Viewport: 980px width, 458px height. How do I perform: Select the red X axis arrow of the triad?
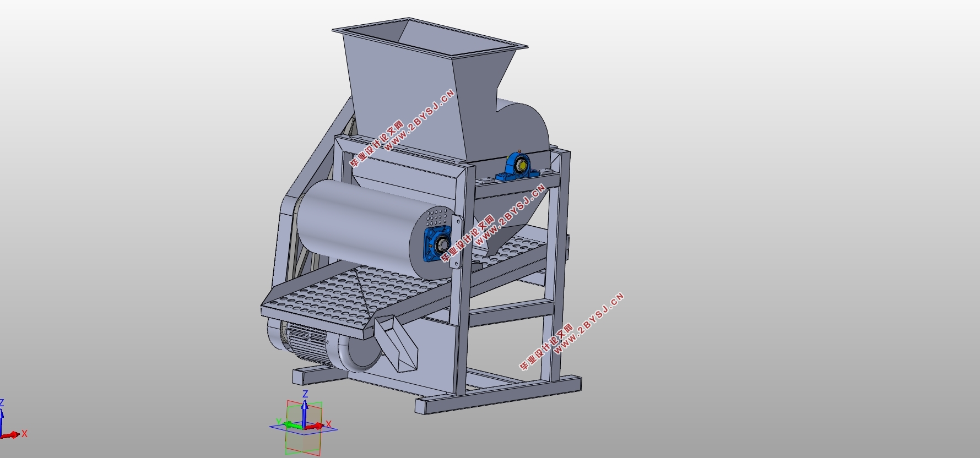[x=316, y=426]
